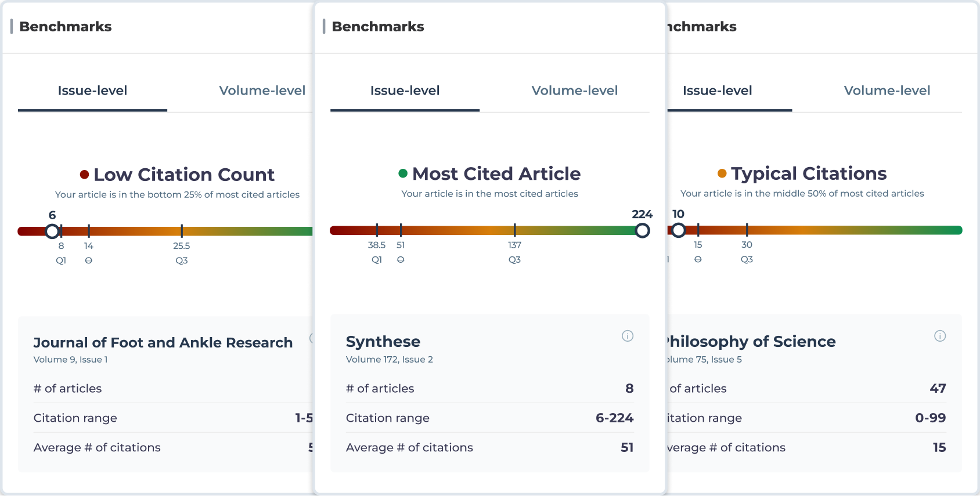This screenshot has width=980, height=496.
Task: Click the Synthese journal title
Action: pyautogui.click(x=383, y=342)
